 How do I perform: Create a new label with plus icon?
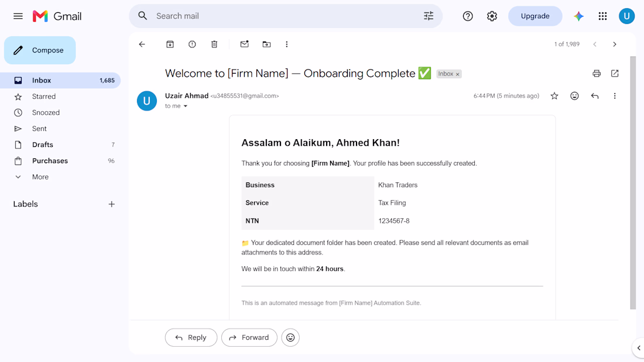tap(111, 204)
